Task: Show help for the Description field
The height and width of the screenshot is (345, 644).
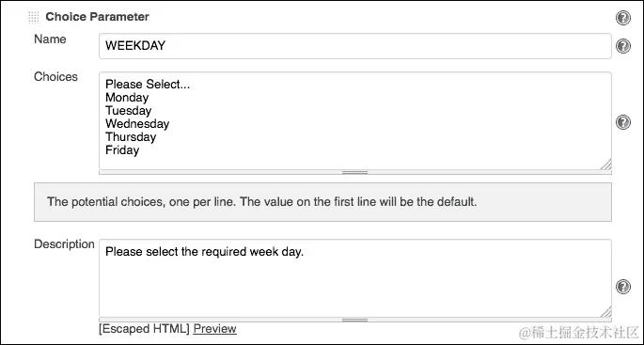Action: [623, 287]
